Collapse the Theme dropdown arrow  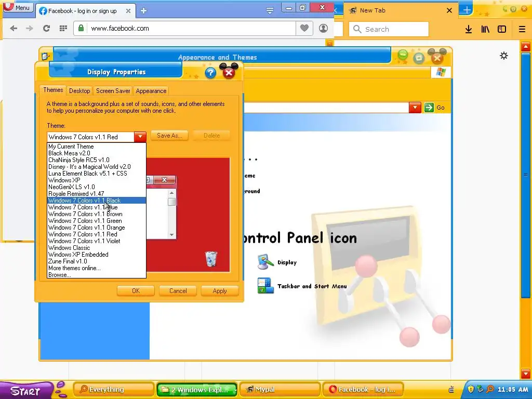(140, 137)
